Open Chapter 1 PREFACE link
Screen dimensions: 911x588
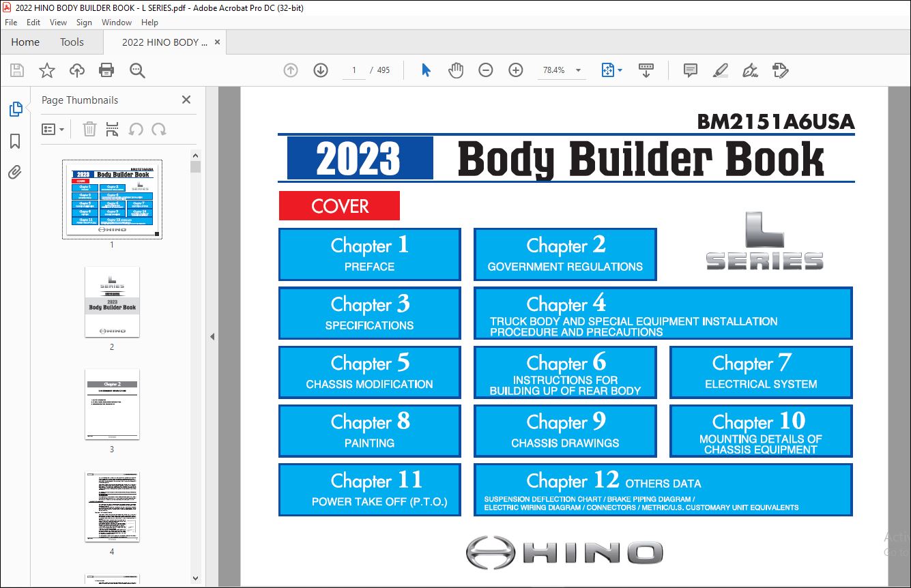point(370,254)
